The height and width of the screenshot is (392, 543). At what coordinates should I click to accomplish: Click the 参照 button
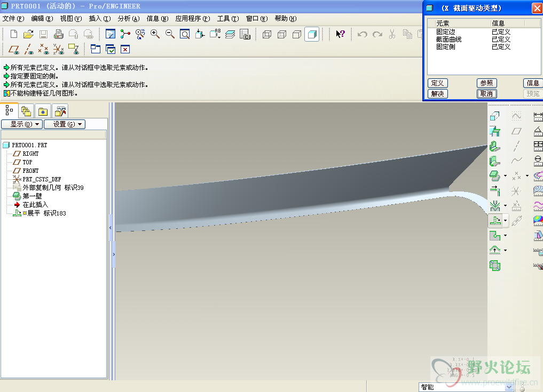click(487, 83)
